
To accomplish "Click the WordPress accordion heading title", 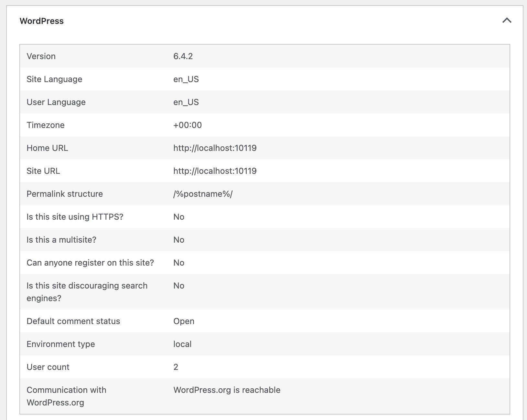I will [x=42, y=21].
